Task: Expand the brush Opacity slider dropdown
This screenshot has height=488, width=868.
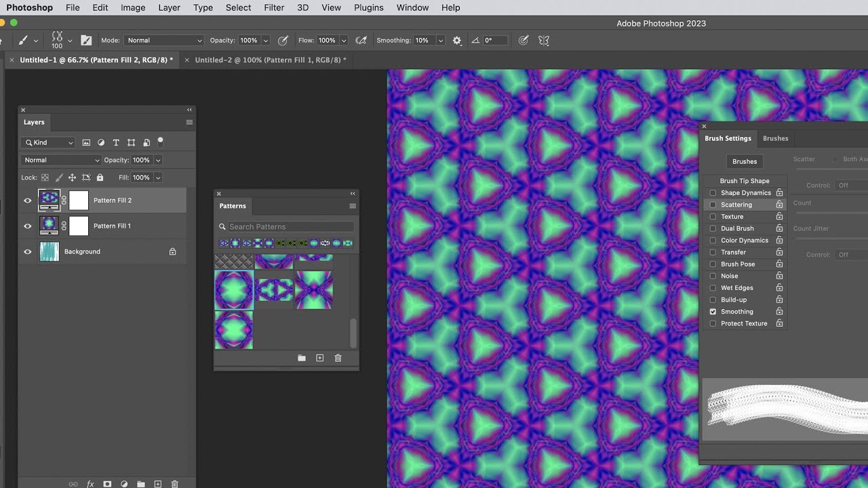Action: [x=265, y=41]
